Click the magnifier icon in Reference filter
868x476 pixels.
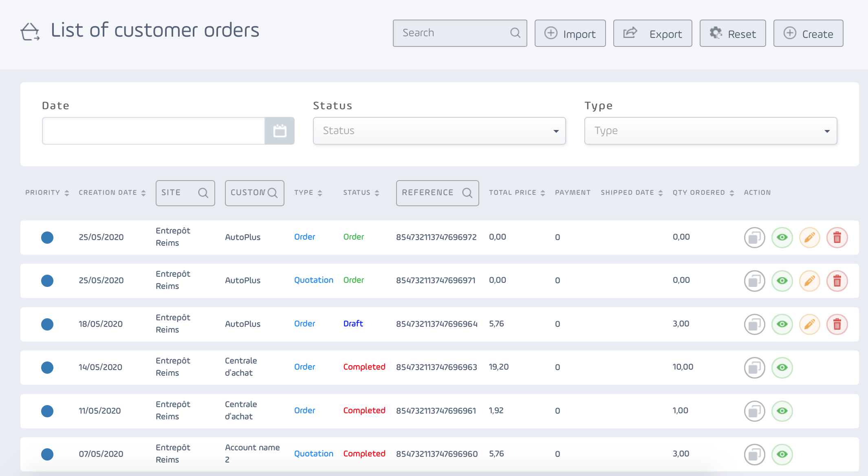coord(467,193)
